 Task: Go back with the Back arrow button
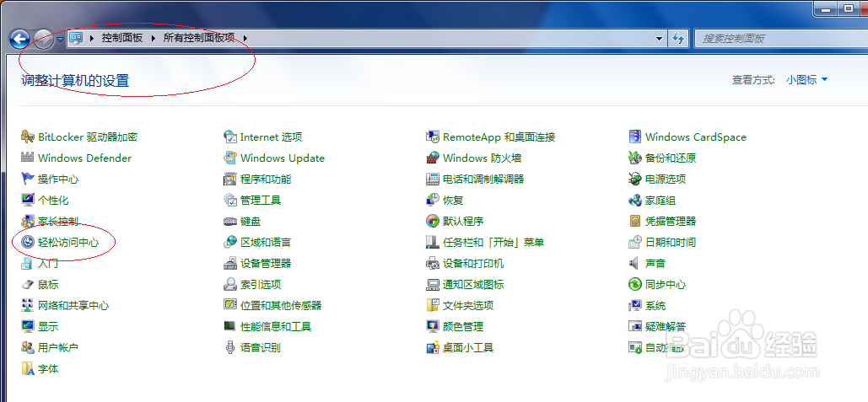(20, 39)
